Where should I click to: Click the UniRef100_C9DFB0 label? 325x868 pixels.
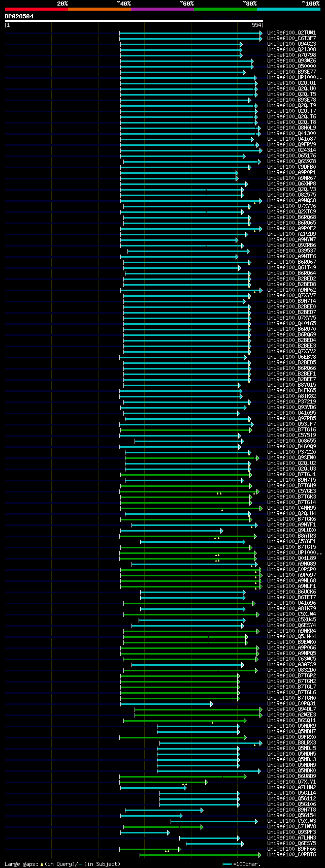pos(291,167)
